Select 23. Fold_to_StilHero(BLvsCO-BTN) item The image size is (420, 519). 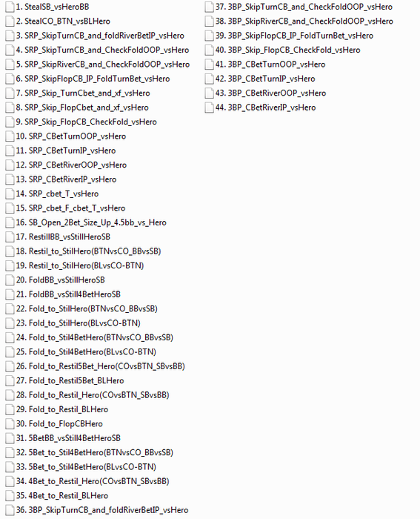pyautogui.click(x=78, y=323)
